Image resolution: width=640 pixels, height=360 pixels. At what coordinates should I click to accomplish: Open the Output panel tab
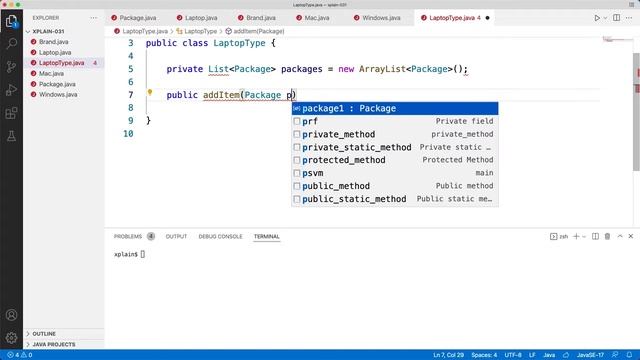[176, 236]
